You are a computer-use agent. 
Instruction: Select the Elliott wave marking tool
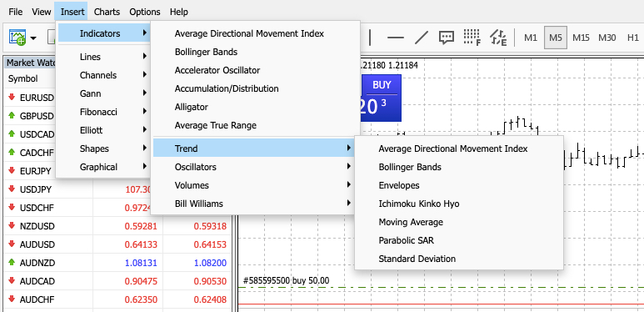pos(498,38)
